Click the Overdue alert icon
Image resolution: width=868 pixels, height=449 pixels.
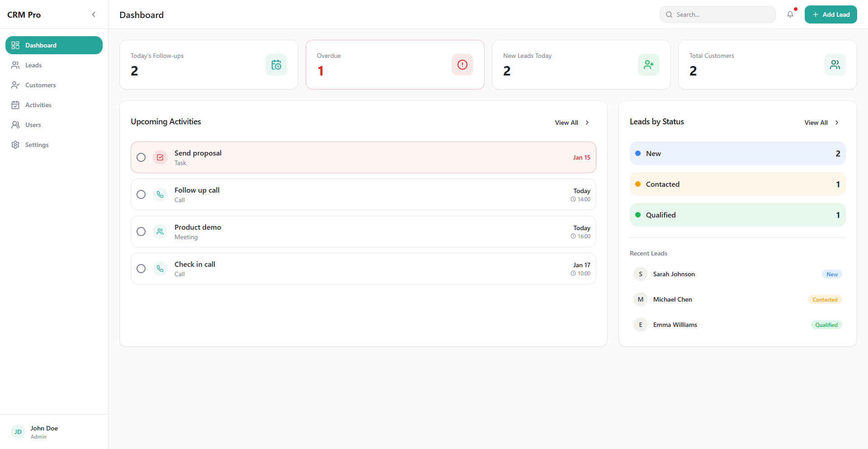(462, 65)
